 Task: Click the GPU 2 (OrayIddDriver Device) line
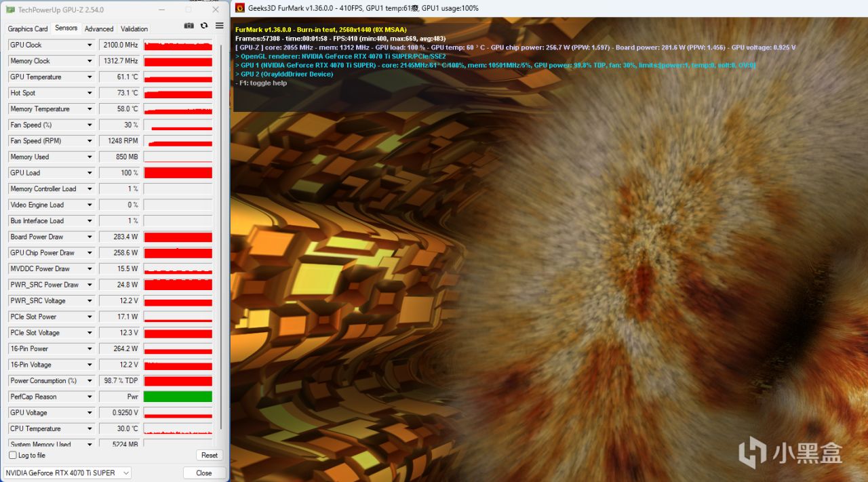pyautogui.click(x=284, y=74)
